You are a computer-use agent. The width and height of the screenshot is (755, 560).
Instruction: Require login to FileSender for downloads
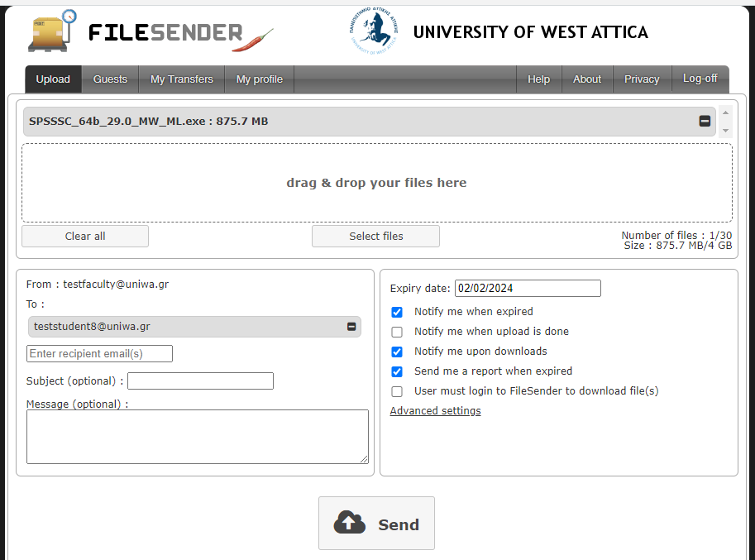pos(397,391)
